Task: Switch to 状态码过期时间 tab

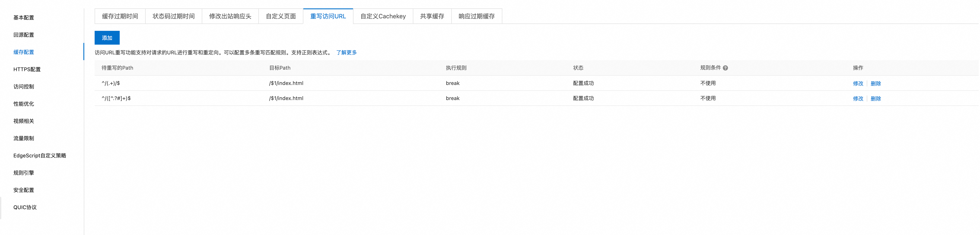Action: coord(173,16)
